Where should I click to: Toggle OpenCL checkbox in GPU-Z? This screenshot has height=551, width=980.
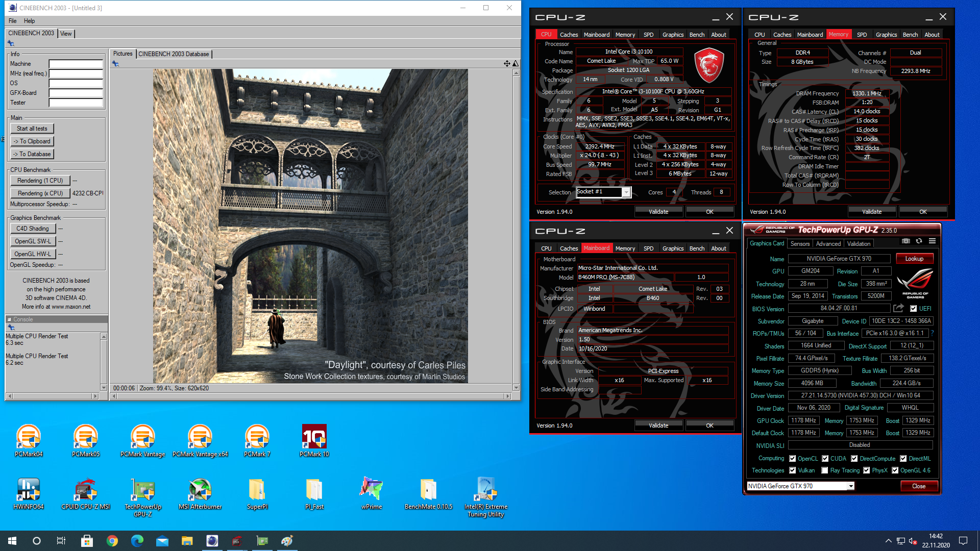(793, 459)
